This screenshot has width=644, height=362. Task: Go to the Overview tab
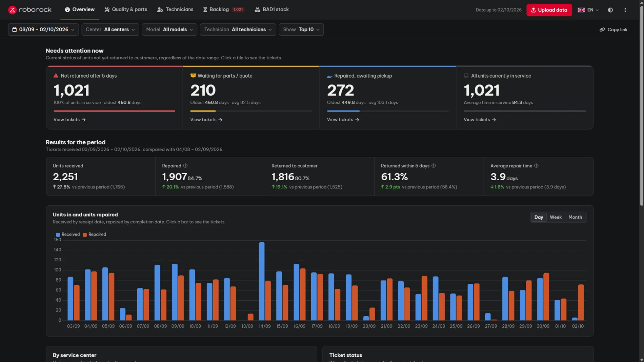80,9
